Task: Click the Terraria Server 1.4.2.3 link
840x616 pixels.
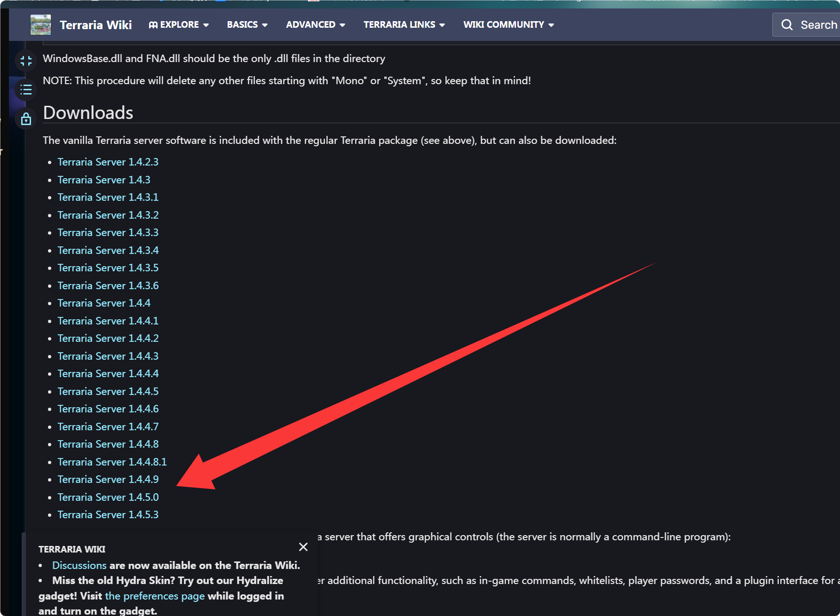Action: (x=108, y=162)
